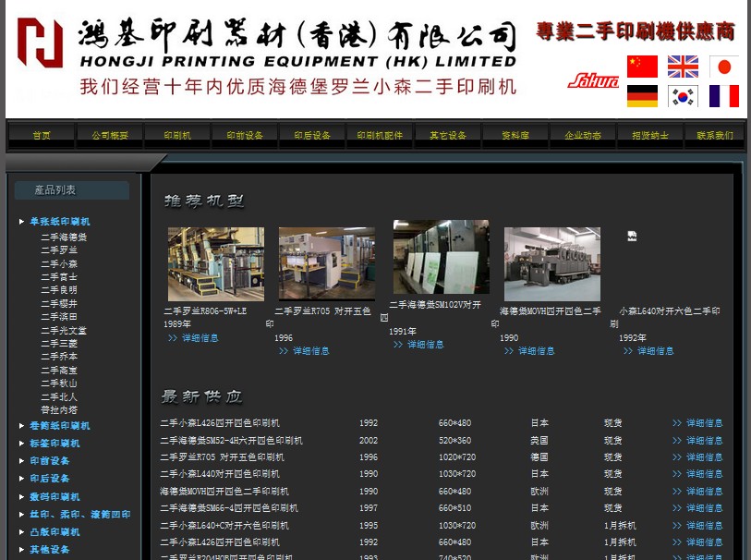The image size is (751, 560).
Task: Select 二手光文堂 in product list
Action: (x=64, y=330)
